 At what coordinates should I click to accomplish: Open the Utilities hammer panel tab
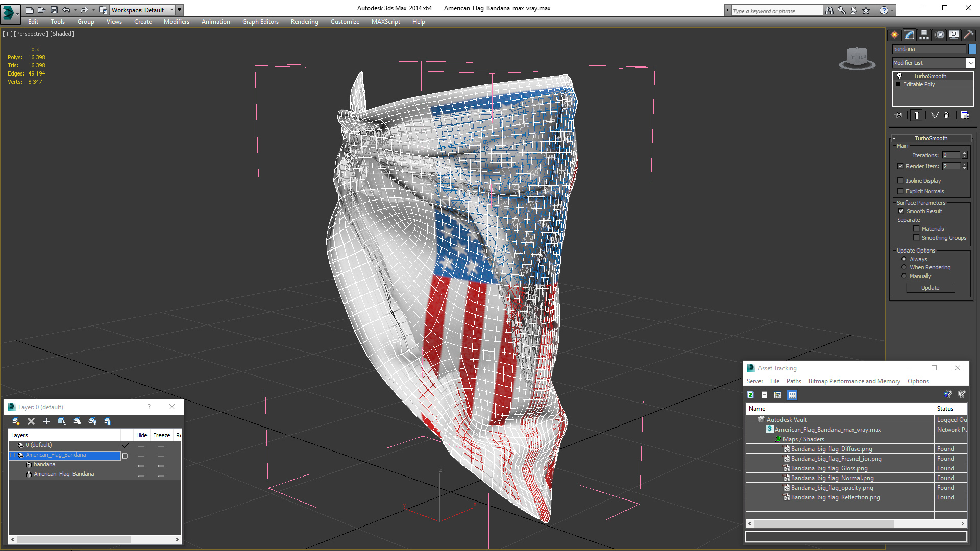(x=968, y=35)
